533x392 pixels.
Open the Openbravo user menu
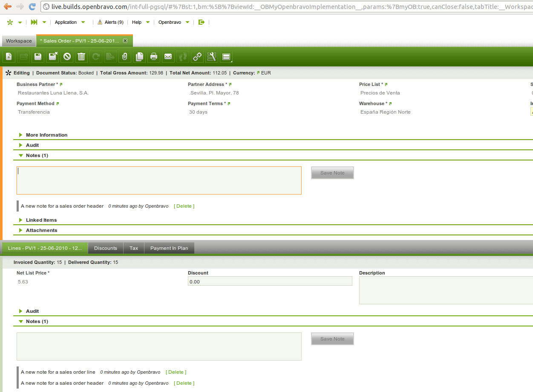click(174, 22)
